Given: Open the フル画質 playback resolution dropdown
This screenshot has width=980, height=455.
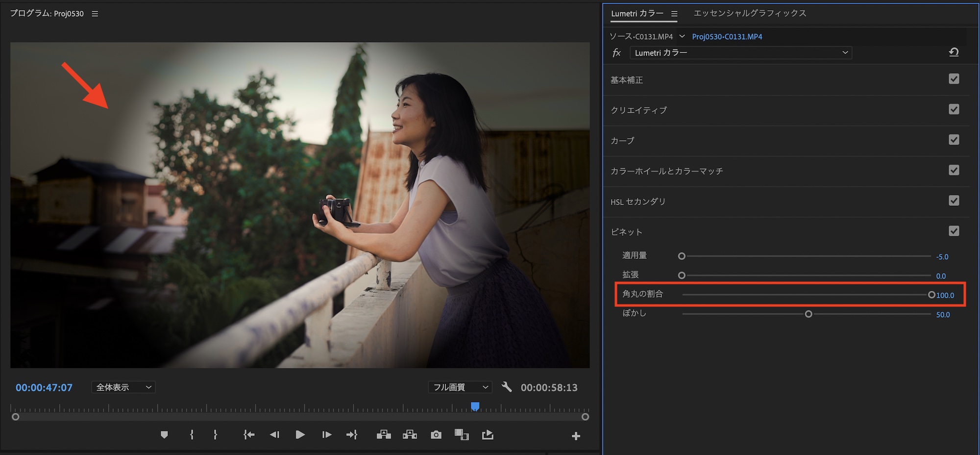Looking at the screenshot, I should click(x=460, y=387).
